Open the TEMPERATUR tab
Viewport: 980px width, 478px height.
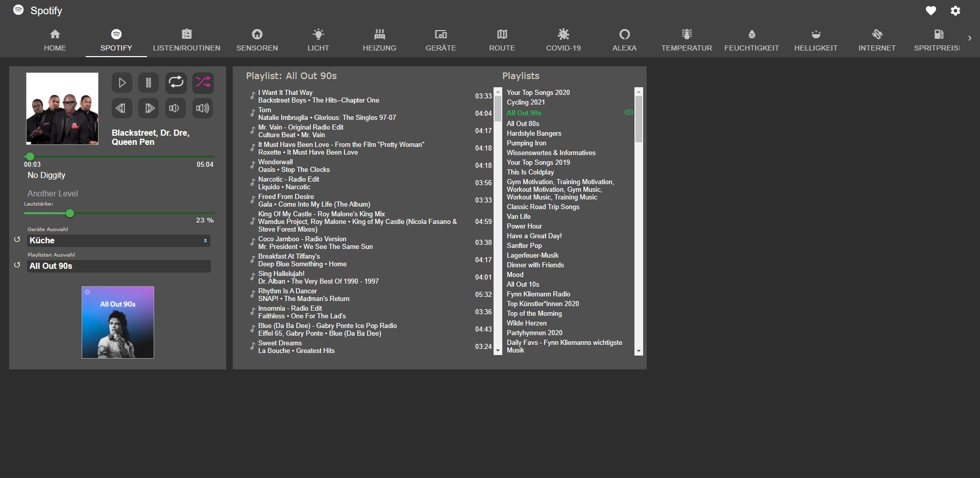[687, 41]
